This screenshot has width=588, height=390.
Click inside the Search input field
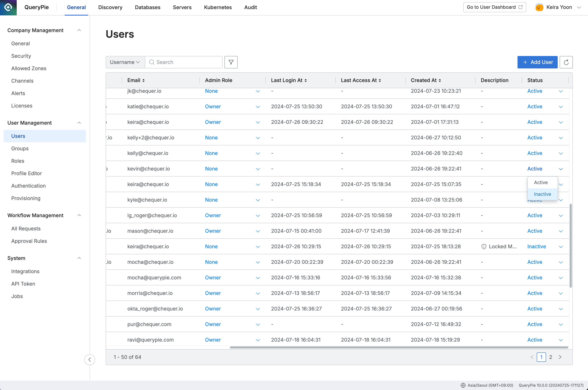(184, 62)
